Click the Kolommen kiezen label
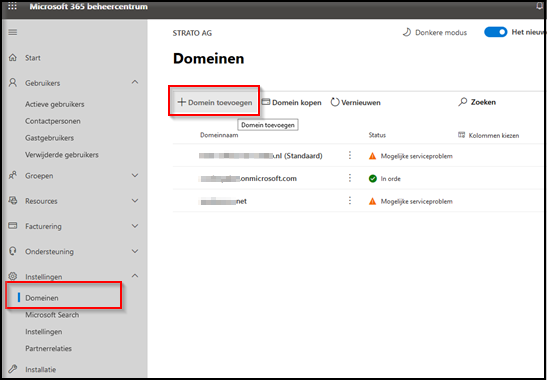 click(x=494, y=135)
